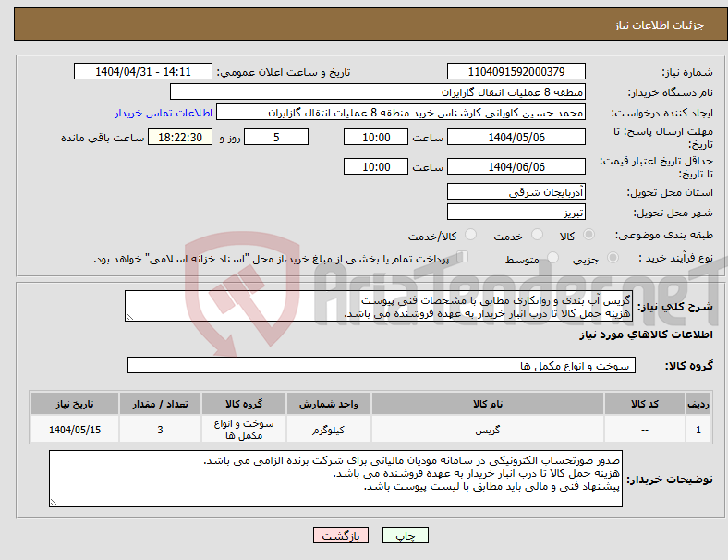The image size is (728, 560).
Task: Click the گروه کالا field سوخت و انواع مکمل ها
Action: click(x=382, y=365)
